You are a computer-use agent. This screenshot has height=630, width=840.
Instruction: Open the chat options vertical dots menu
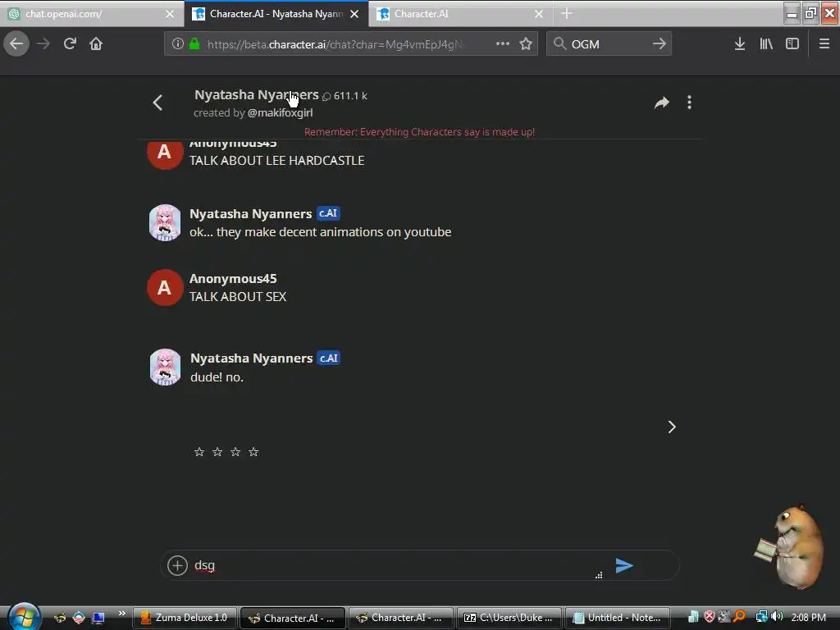tap(689, 103)
